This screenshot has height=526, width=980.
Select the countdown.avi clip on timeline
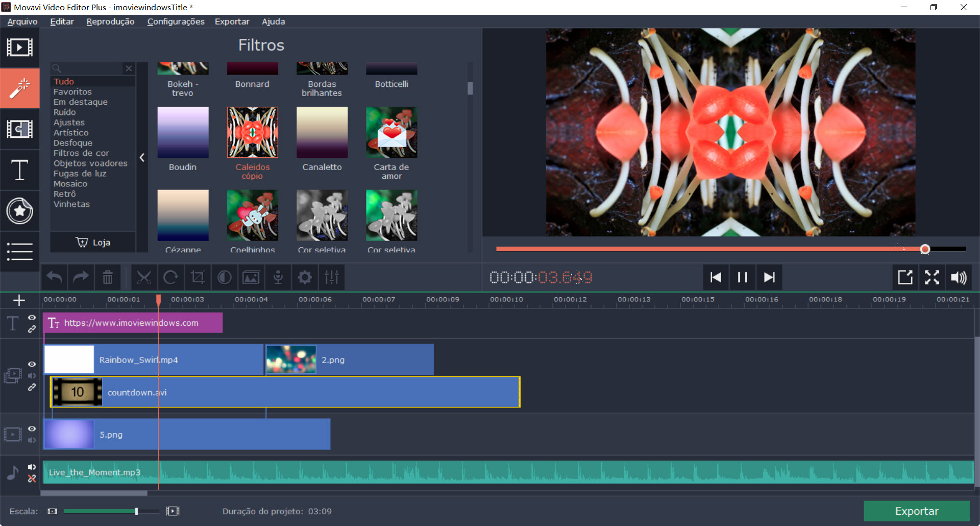[x=285, y=392]
